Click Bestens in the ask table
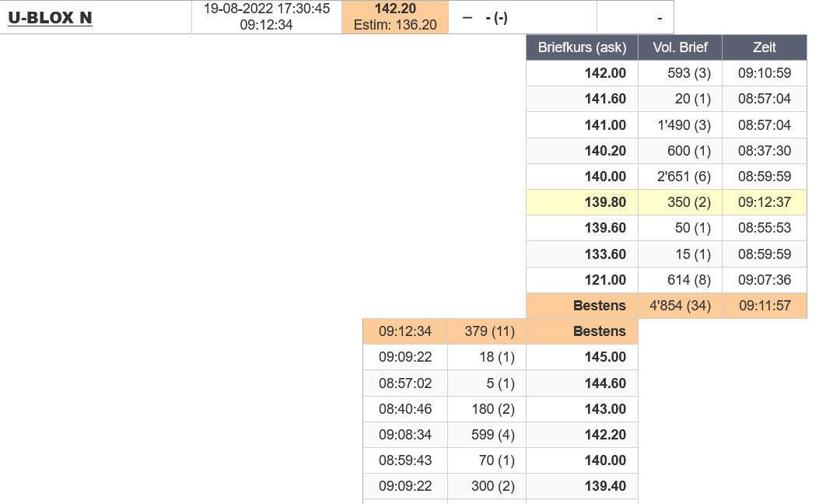The height and width of the screenshot is (504, 819). pyautogui.click(x=599, y=306)
